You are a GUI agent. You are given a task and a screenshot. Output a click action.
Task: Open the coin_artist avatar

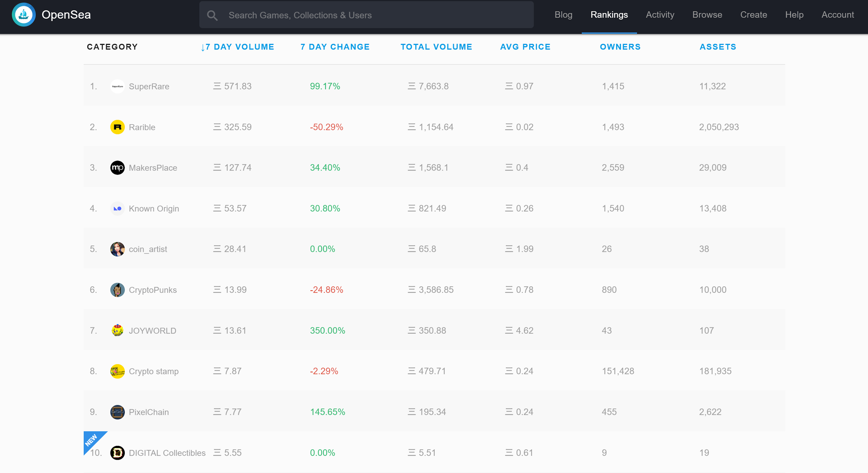[x=117, y=249]
